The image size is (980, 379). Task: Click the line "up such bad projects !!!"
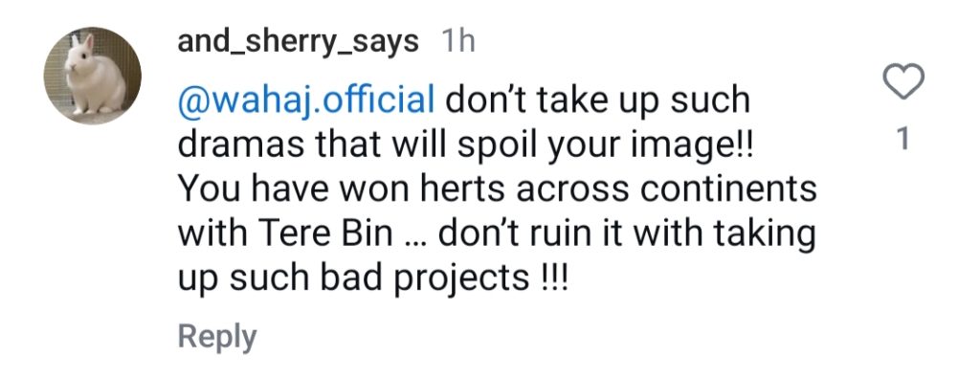tap(373, 279)
